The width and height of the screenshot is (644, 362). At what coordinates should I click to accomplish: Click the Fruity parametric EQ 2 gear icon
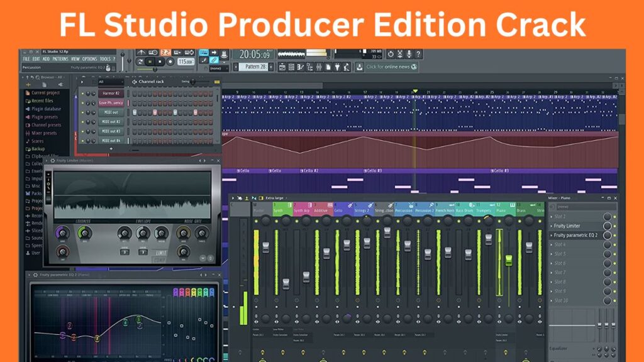click(36, 275)
